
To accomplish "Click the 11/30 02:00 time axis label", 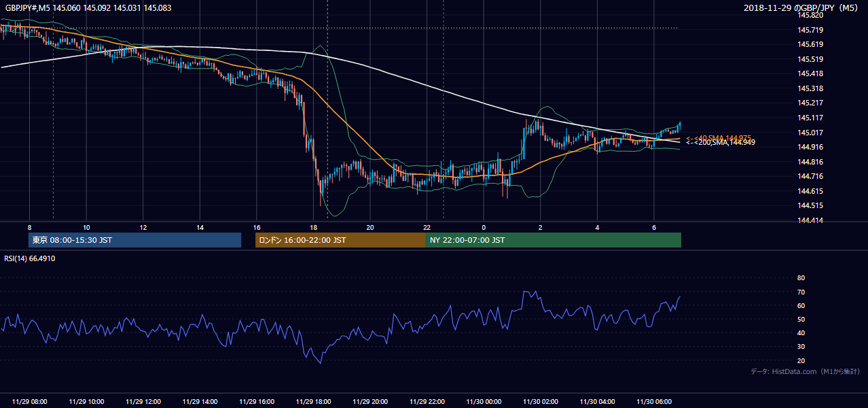I will (541, 401).
